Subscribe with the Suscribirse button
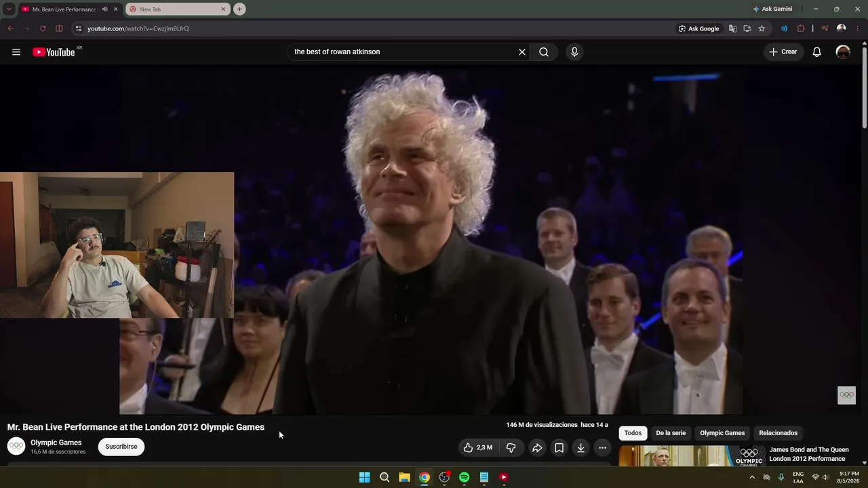The height and width of the screenshot is (488, 868). (x=121, y=447)
